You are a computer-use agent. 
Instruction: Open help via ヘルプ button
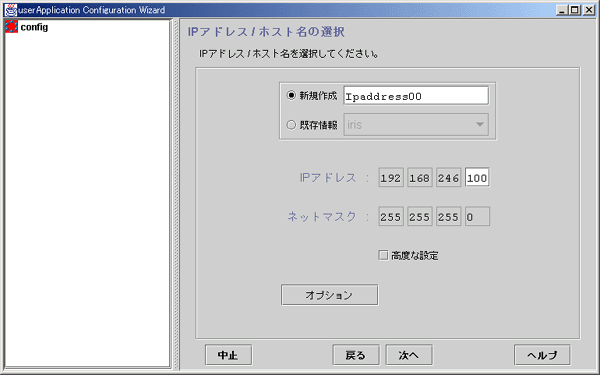tap(542, 355)
